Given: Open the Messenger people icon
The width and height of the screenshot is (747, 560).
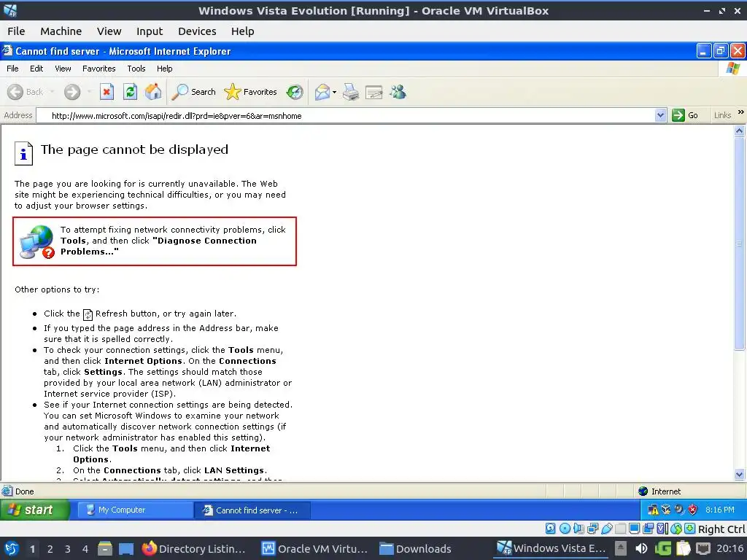Looking at the screenshot, I should point(398,92).
